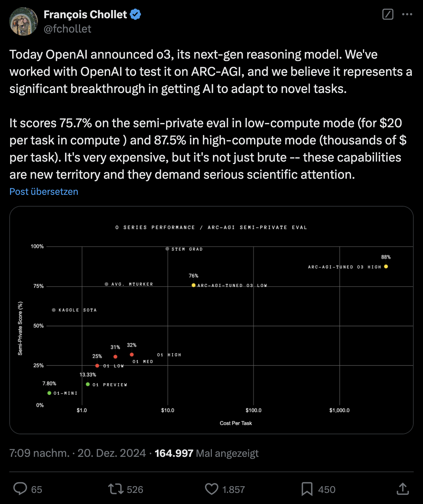
Task: Open the @fchollet handle link
Action: [67, 29]
